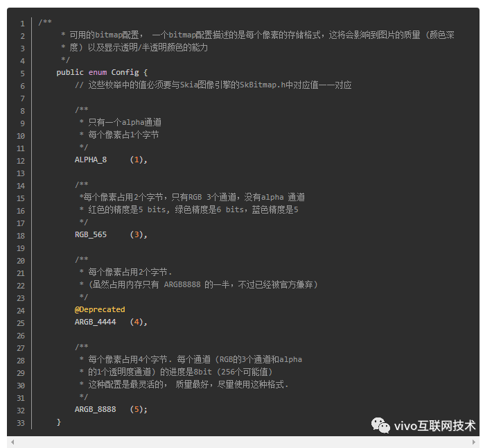This screenshot has height=448, width=492.
Task: Click the opening '/**' on line 1
Action: pyautogui.click(x=45, y=22)
